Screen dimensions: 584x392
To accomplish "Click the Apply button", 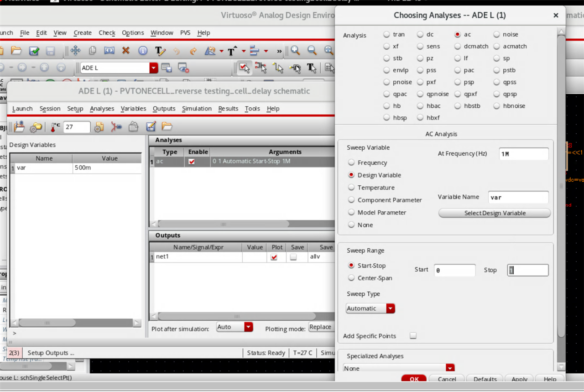I will [x=519, y=379].
